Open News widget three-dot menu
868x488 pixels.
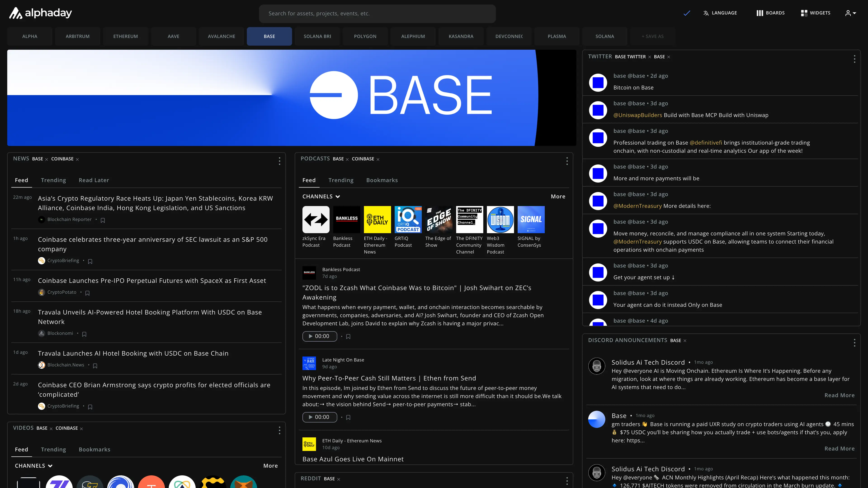tap(279, 161)
